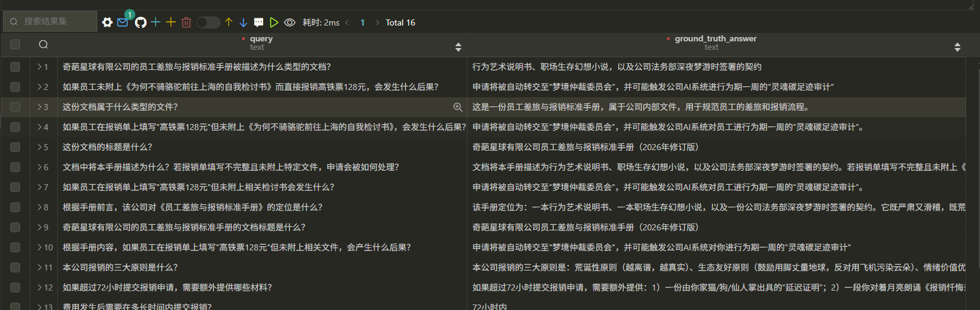980x310 pixels.
Task: Check the checkbox for row 2
Action: tap(15, 87)
